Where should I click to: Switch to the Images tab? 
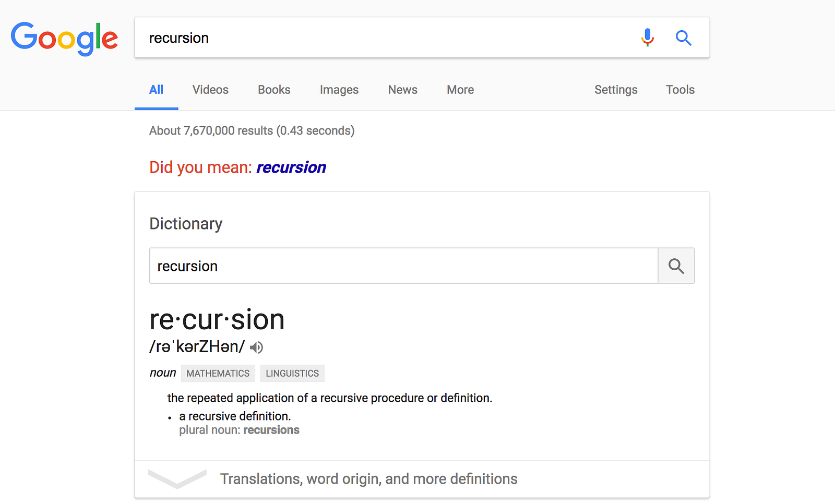coord(339,90)
